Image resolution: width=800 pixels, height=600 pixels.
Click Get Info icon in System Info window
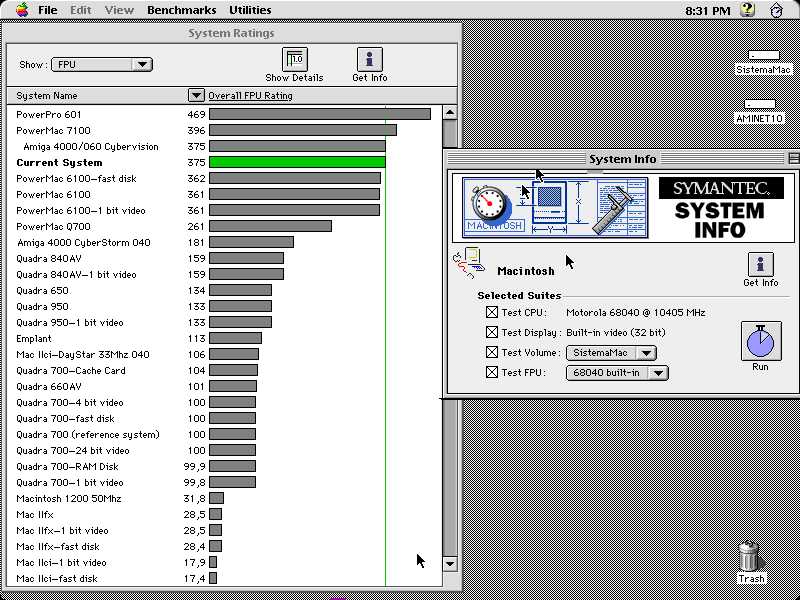coord(760,265)
